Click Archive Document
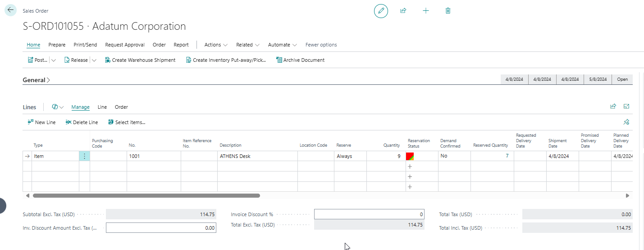 (300, 60)
